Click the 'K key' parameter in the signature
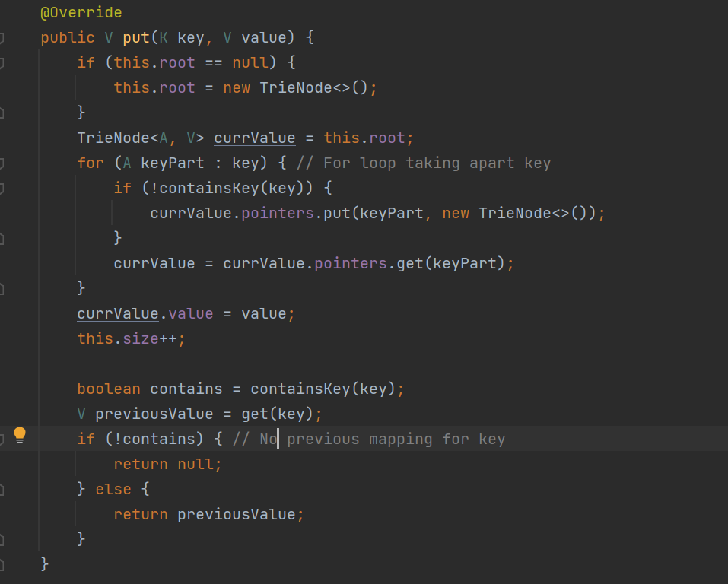Viewport: 728px width, 584px height. click(182, 37)
